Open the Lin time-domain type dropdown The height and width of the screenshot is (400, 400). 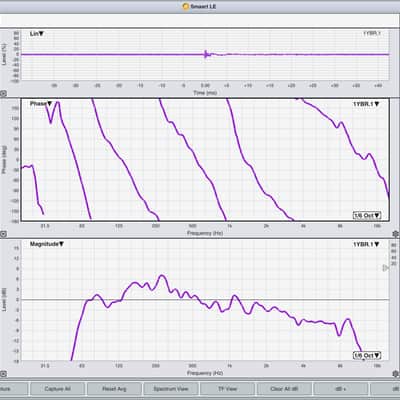tap(37, 34)
